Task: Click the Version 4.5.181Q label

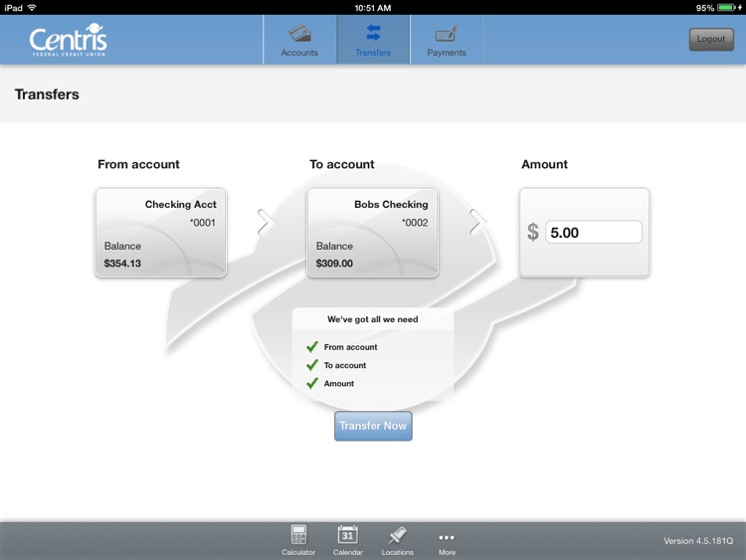Action: coord(698,541)
